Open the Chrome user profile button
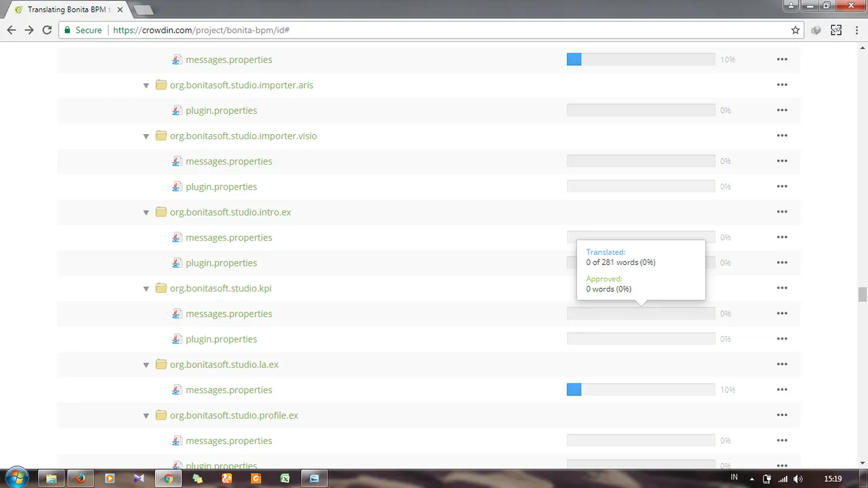 click(x=791, y=5)
